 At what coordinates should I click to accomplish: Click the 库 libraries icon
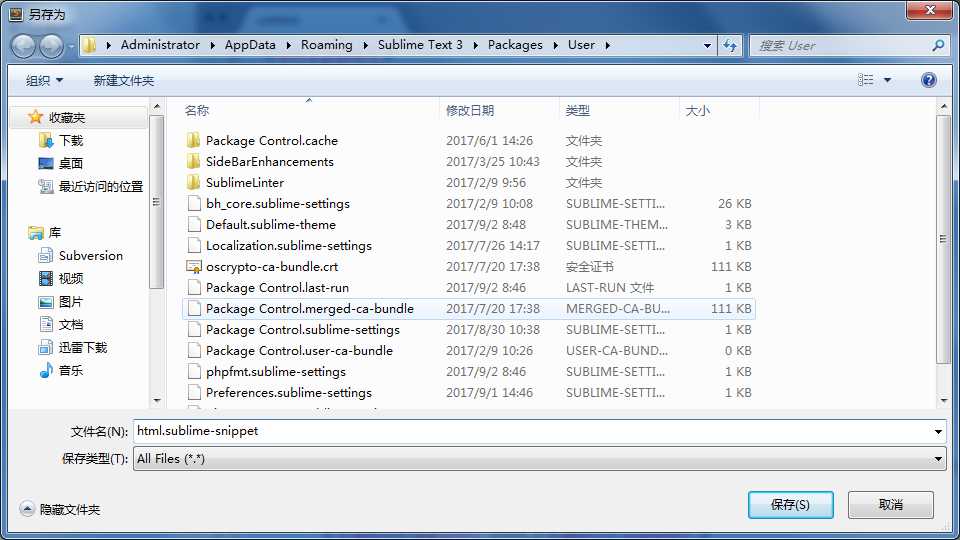(x=36, y=233)
